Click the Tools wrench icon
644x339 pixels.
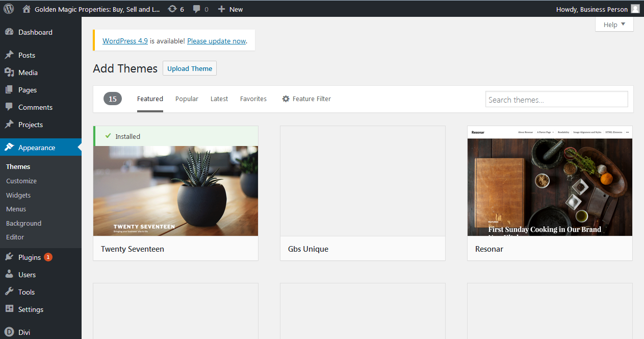click(9, 292)
